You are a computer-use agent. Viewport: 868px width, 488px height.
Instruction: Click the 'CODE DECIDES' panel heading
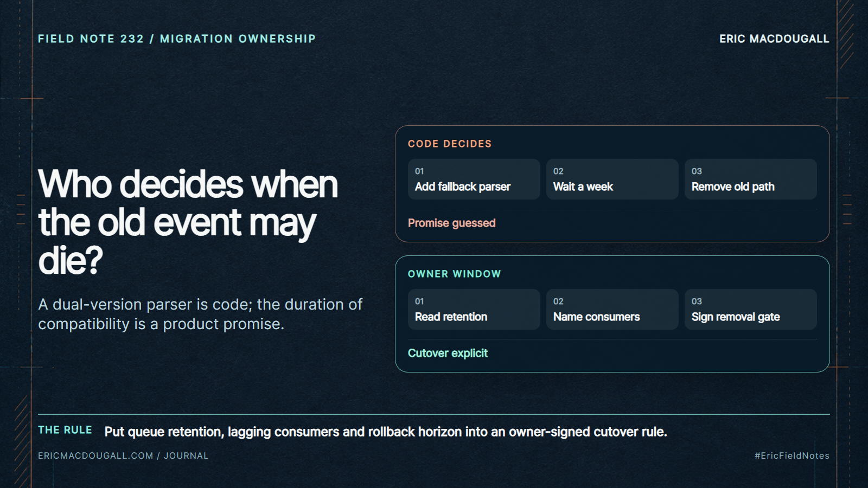pos(450,144)
